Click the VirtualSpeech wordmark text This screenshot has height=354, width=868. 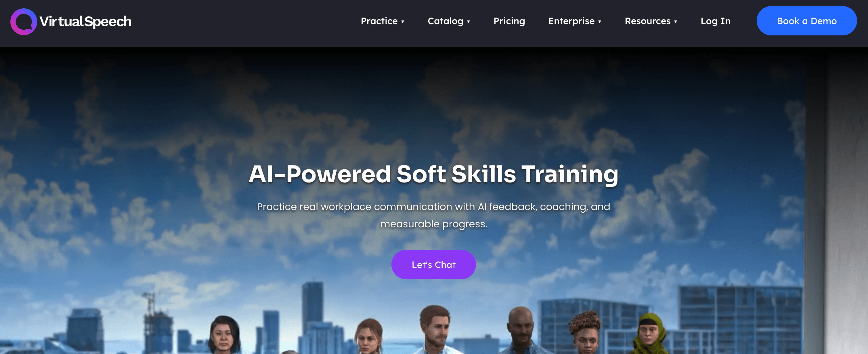pos(86,22)
